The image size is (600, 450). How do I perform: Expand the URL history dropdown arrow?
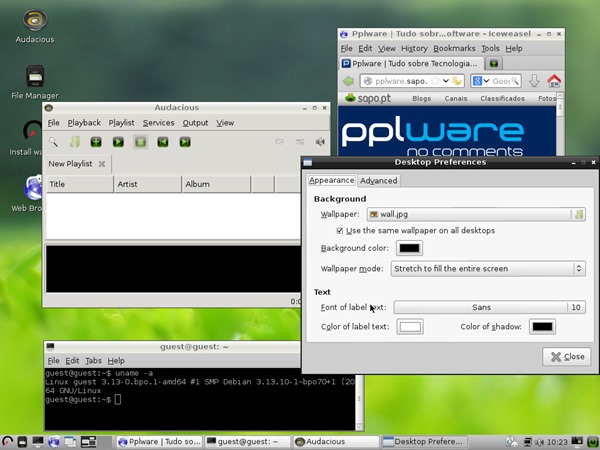coord(446,81)
